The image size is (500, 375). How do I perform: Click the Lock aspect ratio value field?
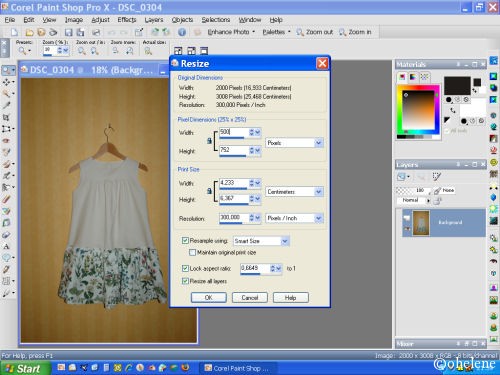pos(255,268)
